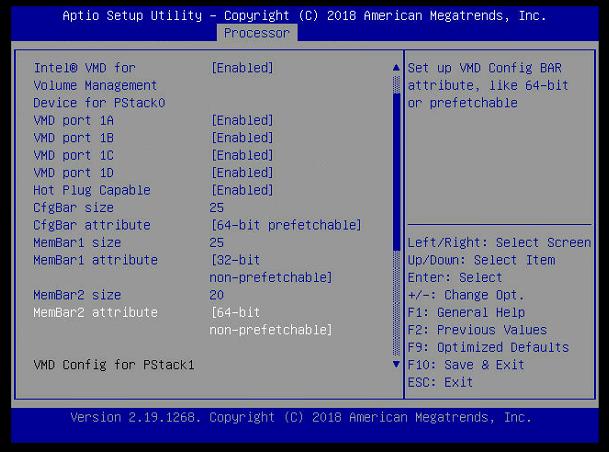The height and width of the screenshot is (452, 609).
Task: Select the MemBar1 size label
Action: point(77,243)
